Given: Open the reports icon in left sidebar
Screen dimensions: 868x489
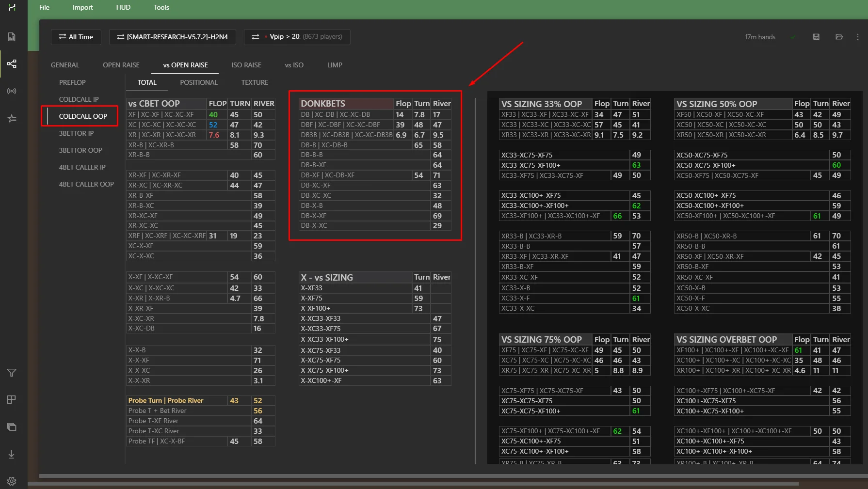Looking at the screenshot, I should pos(12,37).
